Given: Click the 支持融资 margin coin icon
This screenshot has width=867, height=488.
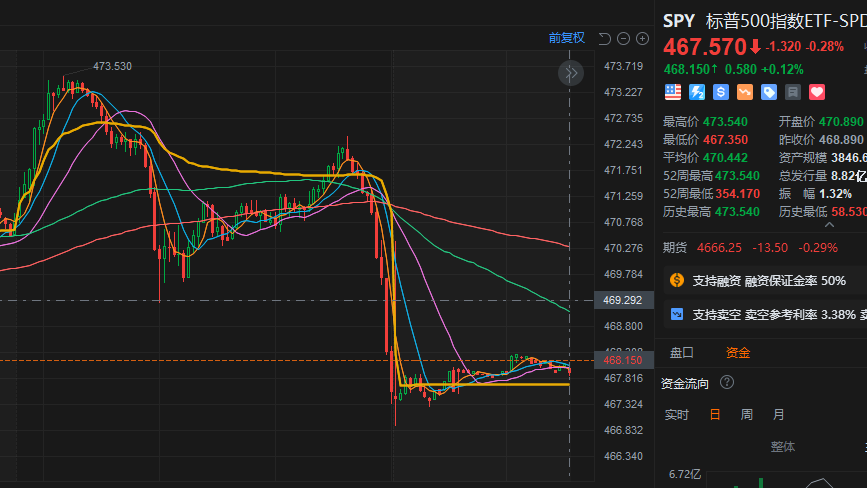Looking at the screenshot, I should click(677, 280).
